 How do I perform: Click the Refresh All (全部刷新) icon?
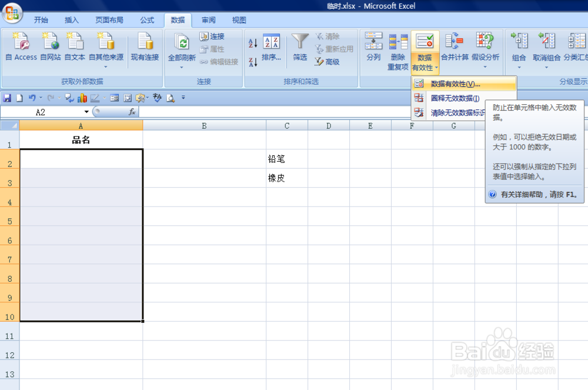point(182,42)
